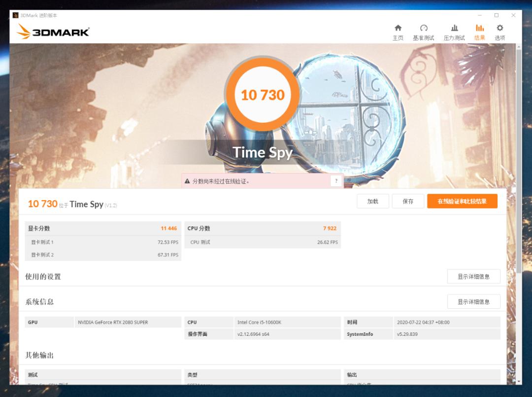The height and width of the screenshot is (397, 532).
Task: Click the 72.53 FPS value
Action: [x=167, y=242]
